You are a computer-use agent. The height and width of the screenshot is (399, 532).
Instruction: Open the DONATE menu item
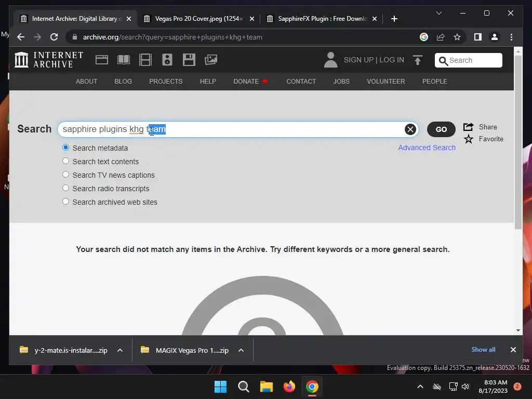click(251, 82)
